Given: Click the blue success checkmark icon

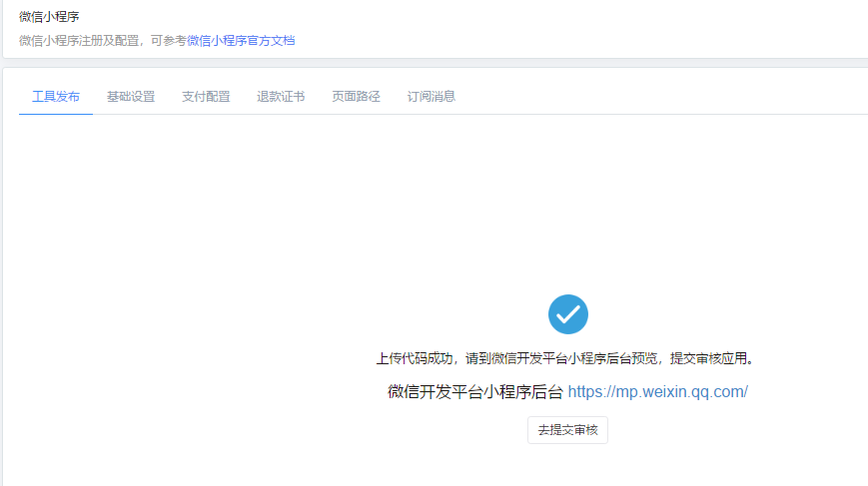Looking at the screenshot, I should (568, 314).
